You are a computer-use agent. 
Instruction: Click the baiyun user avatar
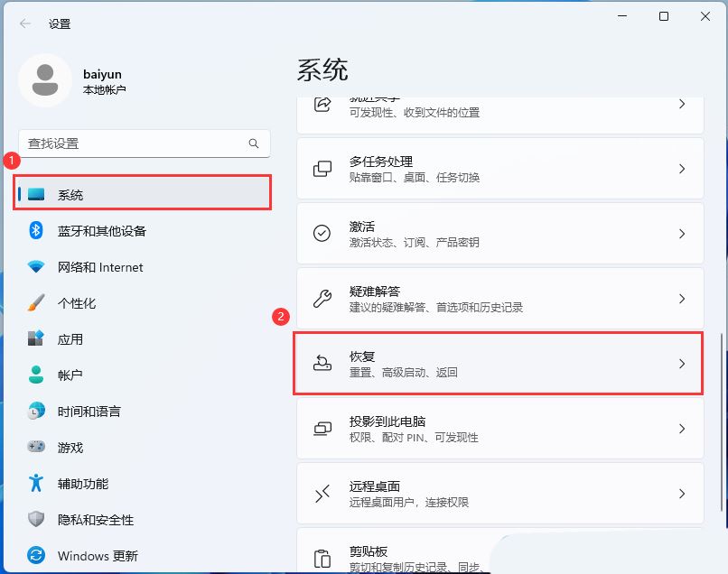[x=45, y=80]
